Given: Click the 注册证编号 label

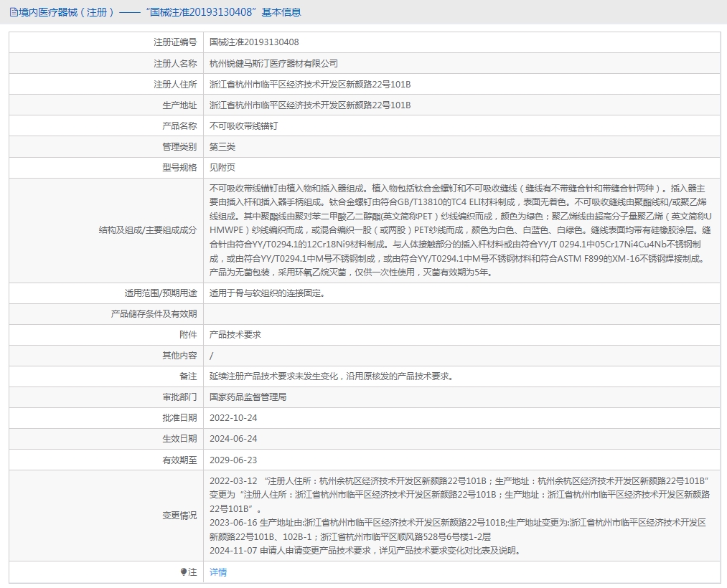Looking at the screenshot, I should pos(175,42).
